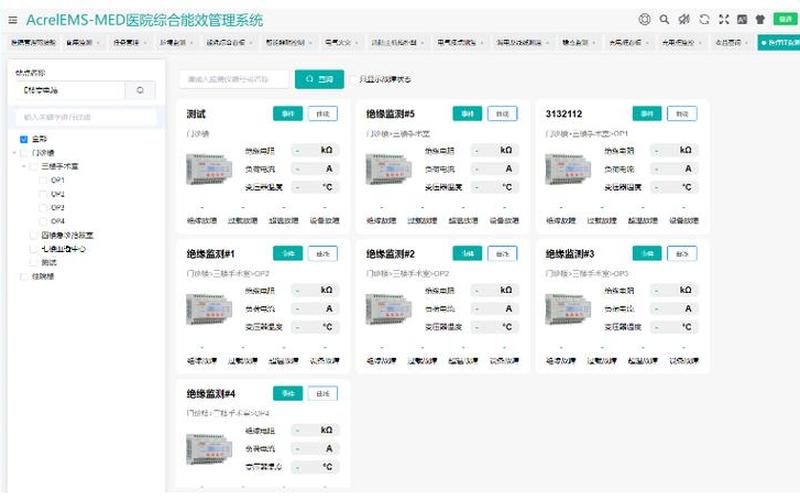This screenshot has height=500, width=800.
Task: Click device image on the 测试 card
Action: 209,169
